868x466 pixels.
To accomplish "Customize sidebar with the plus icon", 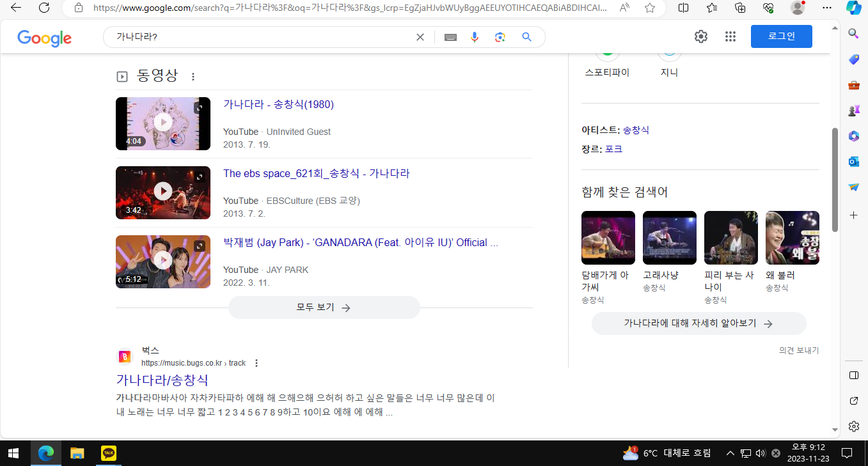I will 853,215.
